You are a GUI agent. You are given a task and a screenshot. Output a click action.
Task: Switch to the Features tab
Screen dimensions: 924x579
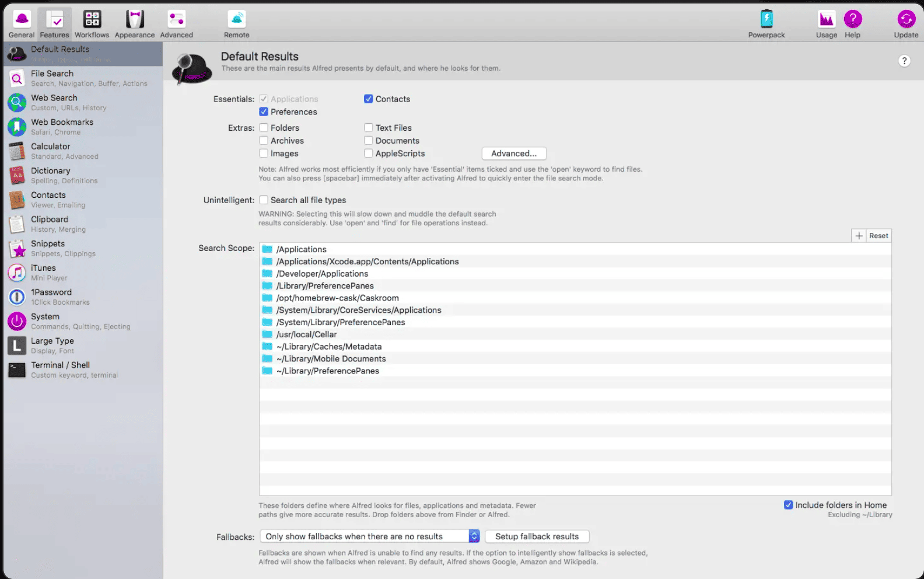tap(54, 24)
